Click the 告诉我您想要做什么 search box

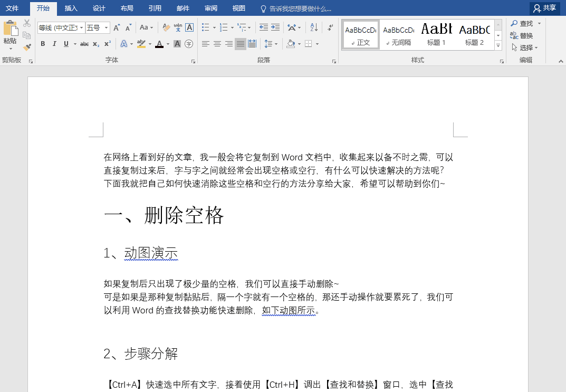[x=296, y=8]
